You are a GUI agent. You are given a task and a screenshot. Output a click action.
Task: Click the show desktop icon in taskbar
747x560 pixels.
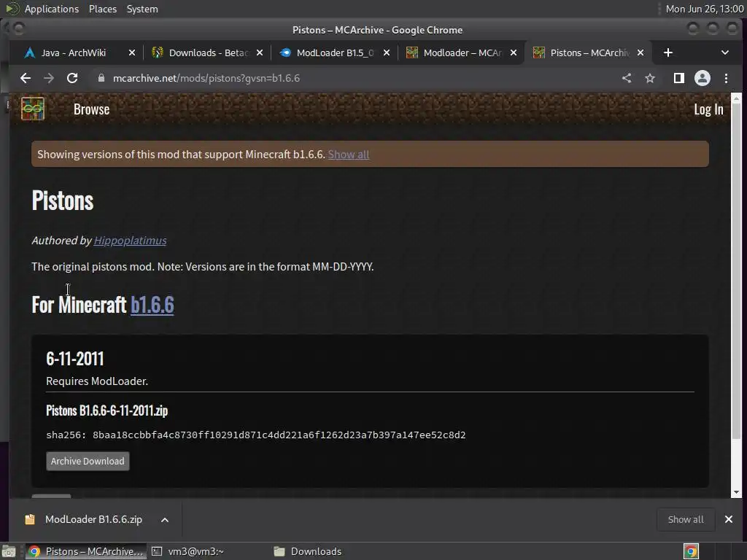(9, 551)
